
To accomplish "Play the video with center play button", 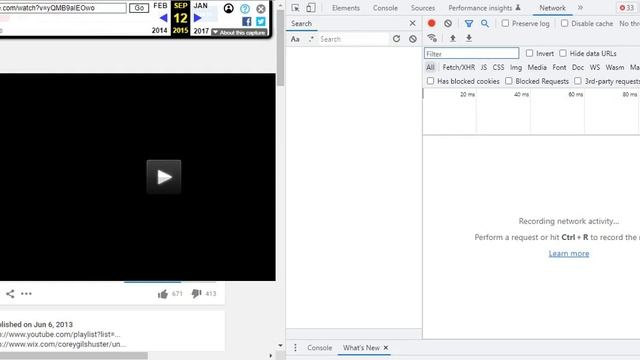I will 164,177.
